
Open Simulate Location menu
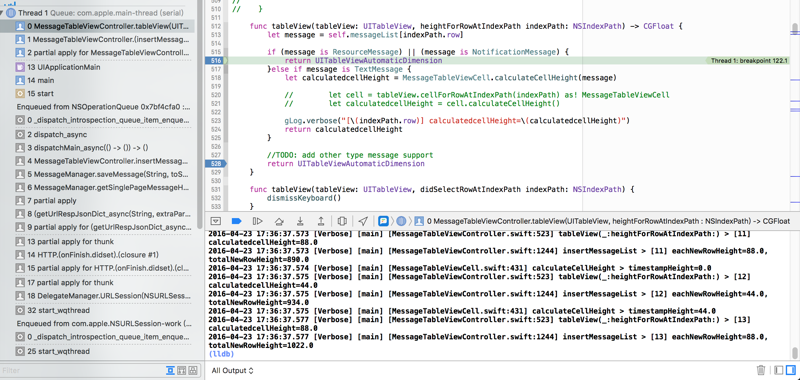(363, 221)
